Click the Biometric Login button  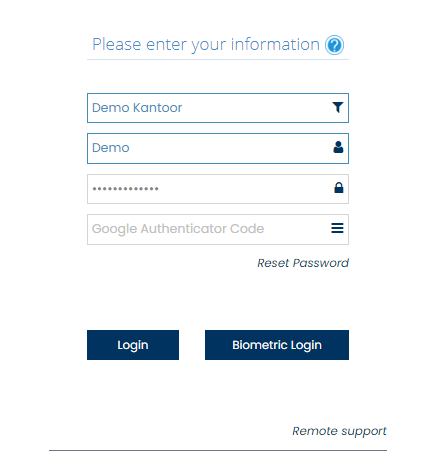277,345
